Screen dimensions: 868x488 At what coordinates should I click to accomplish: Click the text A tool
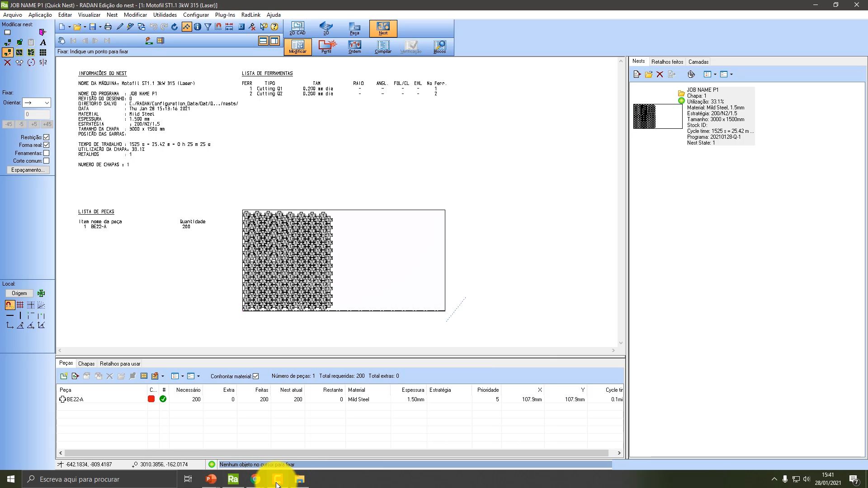tap(43, 42)
